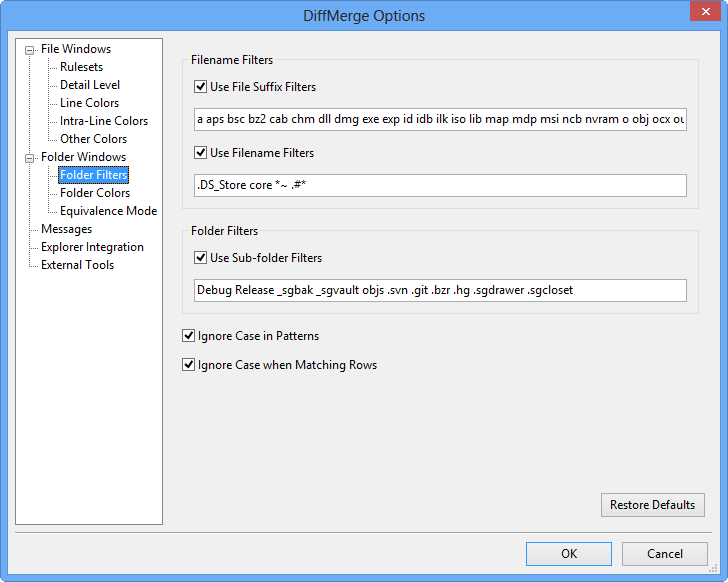
Task: Uncheck Use Filename Filters
Action: tap(201, 153)
